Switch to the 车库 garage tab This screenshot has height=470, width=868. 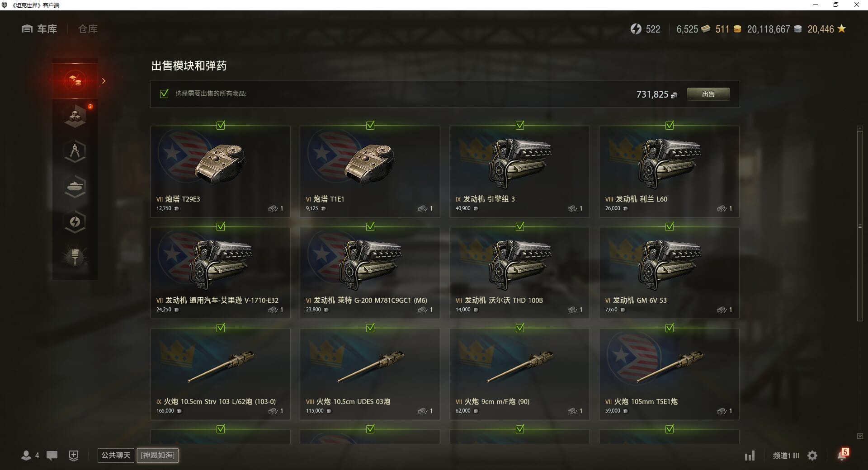coord(39,29)
